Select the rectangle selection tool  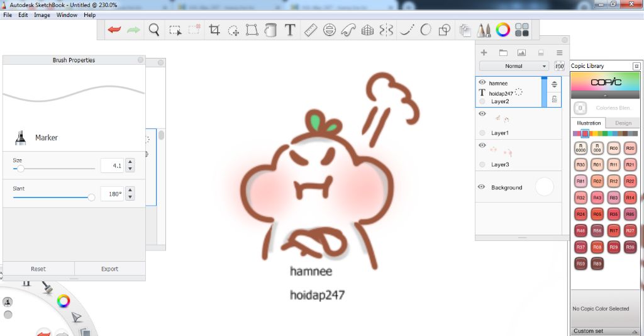[x=175, y=30]
